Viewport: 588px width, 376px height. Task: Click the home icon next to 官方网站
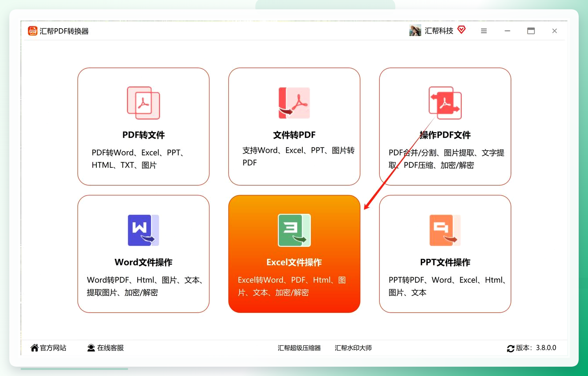point(34,348)
